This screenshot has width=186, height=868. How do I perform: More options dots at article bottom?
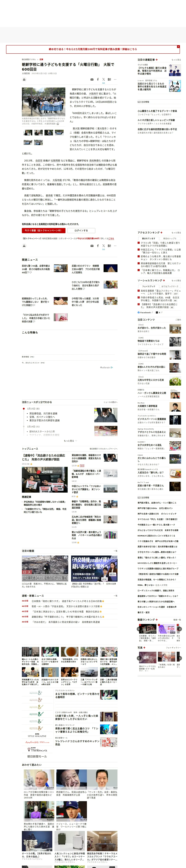115,246
